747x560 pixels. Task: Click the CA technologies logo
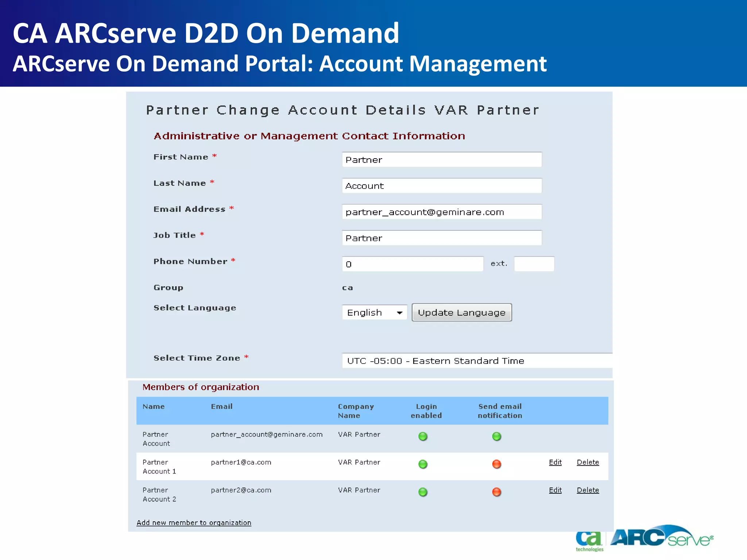(x=589, y=541)
